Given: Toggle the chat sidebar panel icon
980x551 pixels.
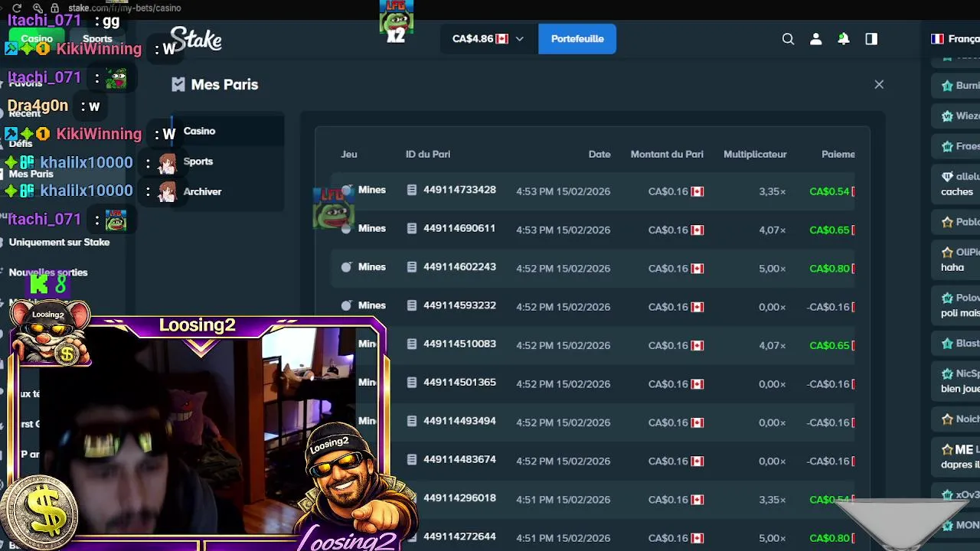Looking at the screenshot, I should pos(871,39).
